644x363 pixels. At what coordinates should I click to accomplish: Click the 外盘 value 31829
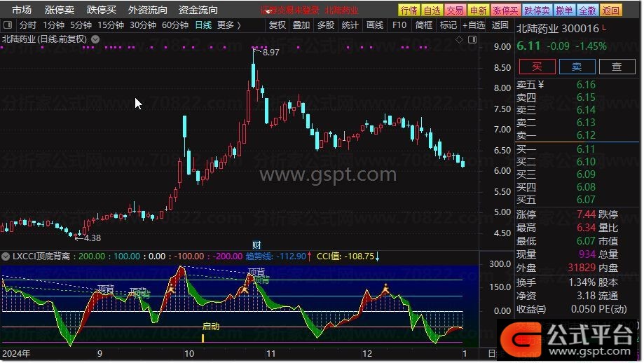(x=582, y=268)
